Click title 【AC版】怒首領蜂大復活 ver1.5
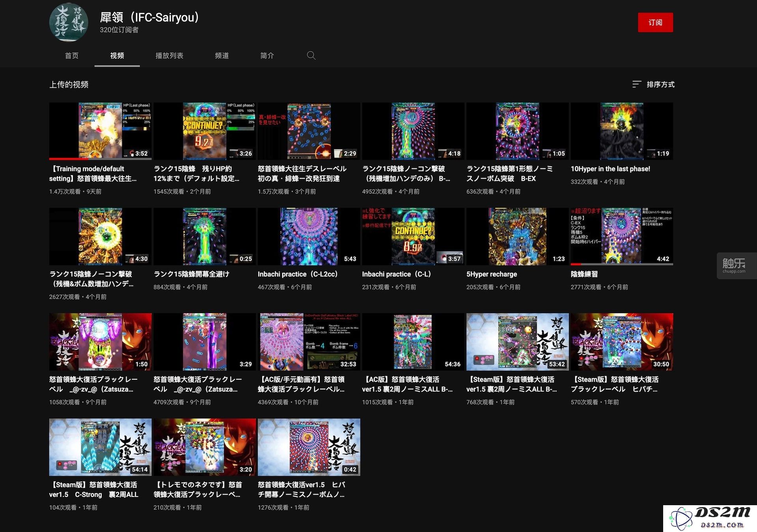 tap(407, 384)
